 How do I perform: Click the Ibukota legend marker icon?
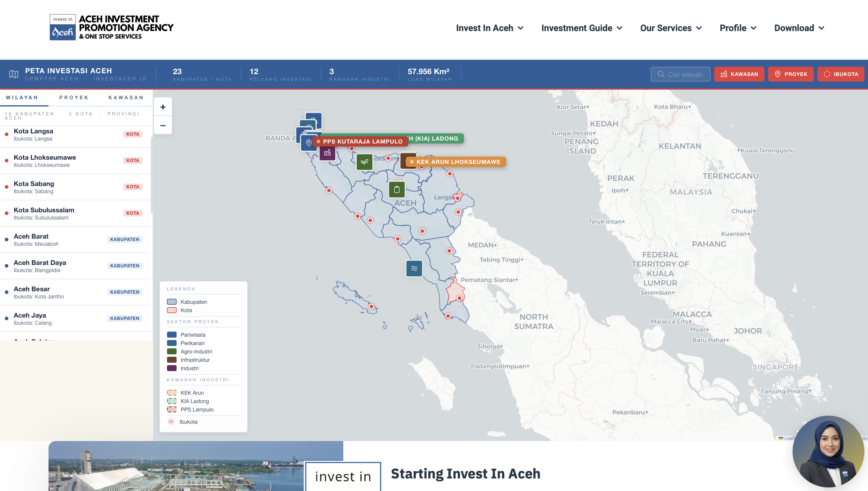tap(171, 422)
